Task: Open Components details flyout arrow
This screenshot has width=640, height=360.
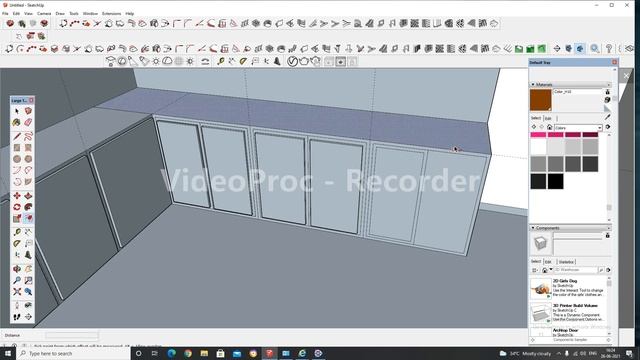Action: (x=608, y=270)
